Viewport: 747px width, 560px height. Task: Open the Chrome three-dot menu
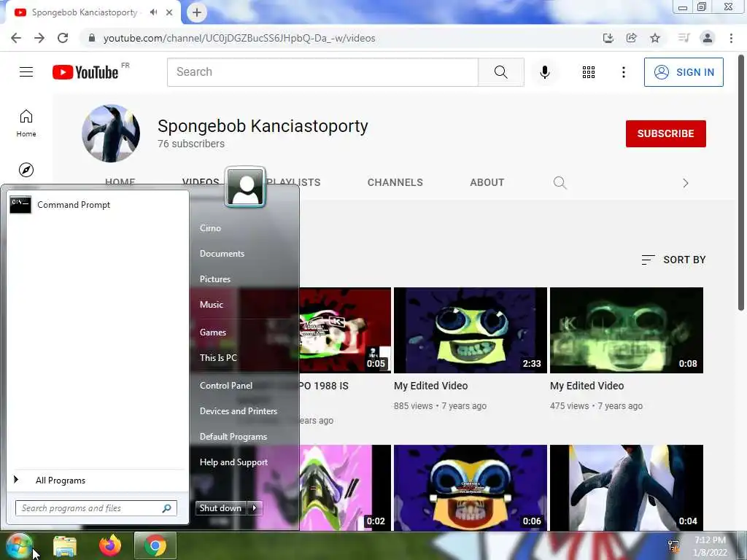(x=731, y=38)
